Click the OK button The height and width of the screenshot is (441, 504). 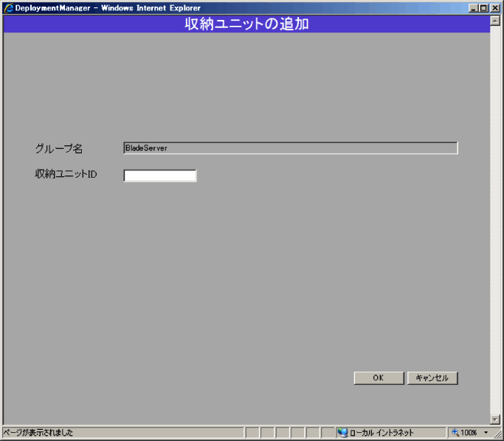(379, 378)
